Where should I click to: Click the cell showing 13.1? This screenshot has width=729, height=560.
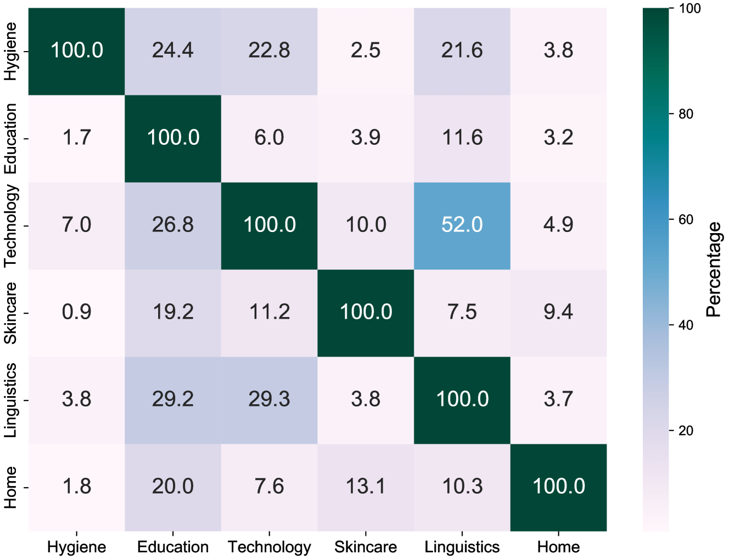point(366,487)
